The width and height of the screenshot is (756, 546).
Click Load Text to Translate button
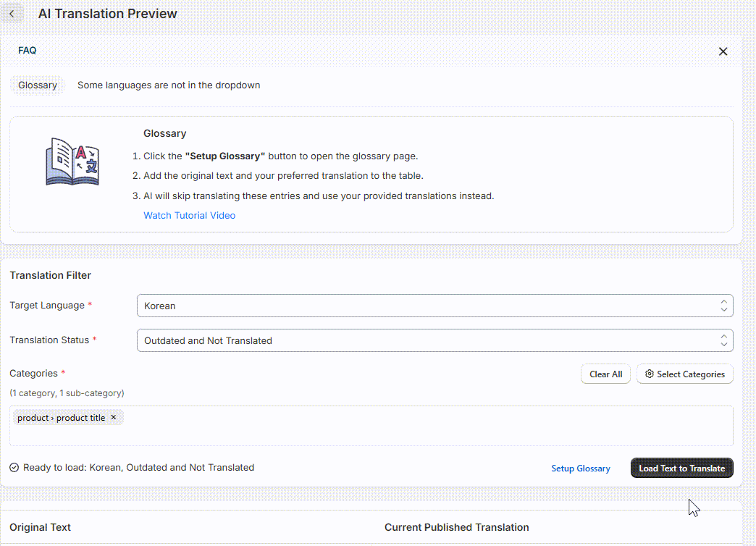point(681,469)
